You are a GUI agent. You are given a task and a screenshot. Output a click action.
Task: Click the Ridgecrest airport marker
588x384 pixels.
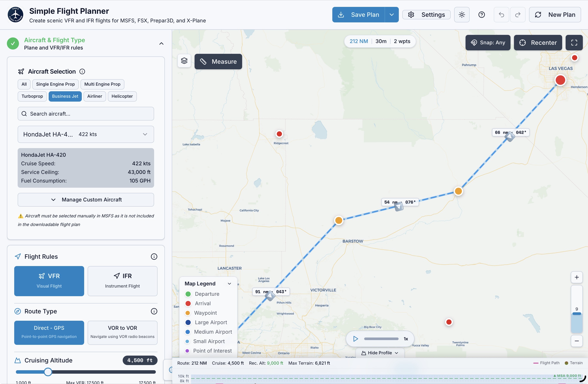[279, 134]
